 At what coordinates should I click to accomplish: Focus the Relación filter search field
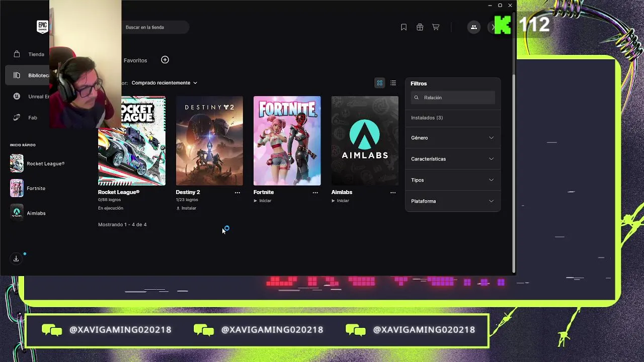pos(453,98)
